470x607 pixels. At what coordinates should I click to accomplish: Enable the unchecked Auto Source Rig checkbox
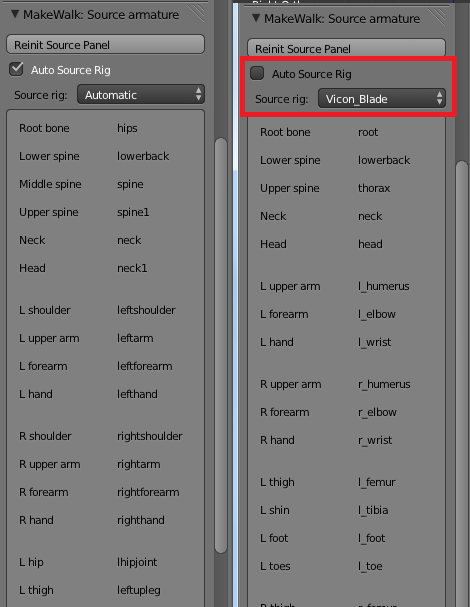click(257, 73)
